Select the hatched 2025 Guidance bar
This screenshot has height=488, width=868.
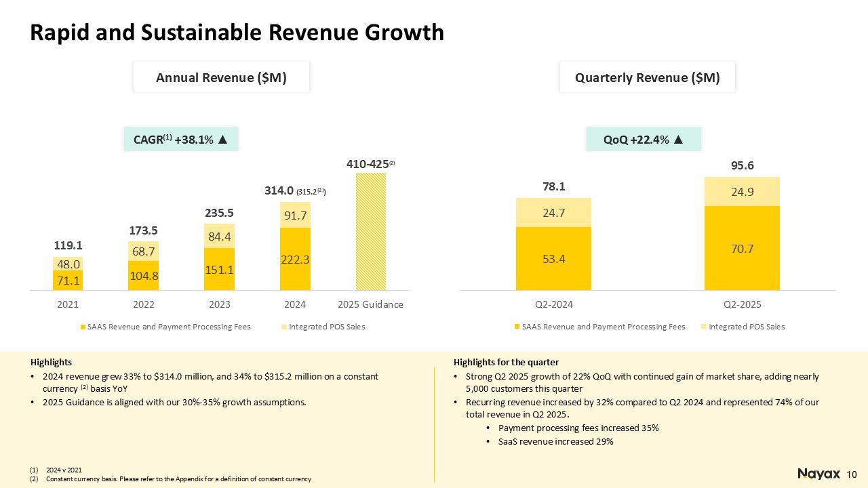point(370,230)
